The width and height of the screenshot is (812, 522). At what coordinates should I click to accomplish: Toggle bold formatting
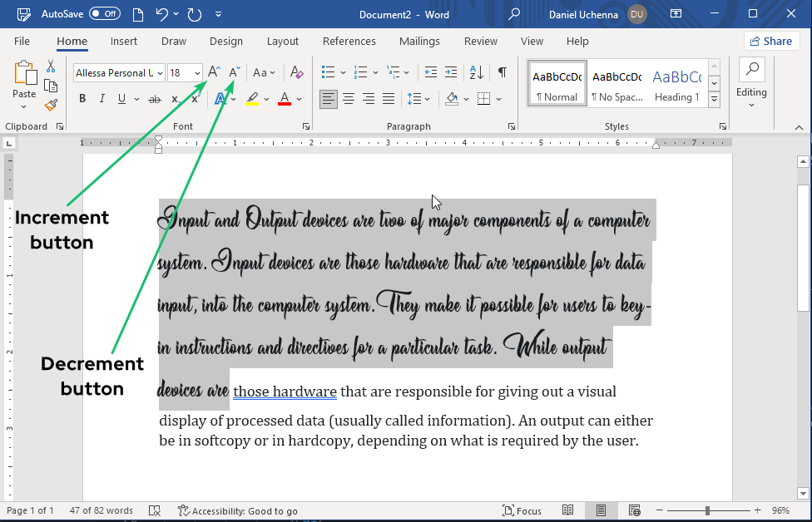click(82, 98)
